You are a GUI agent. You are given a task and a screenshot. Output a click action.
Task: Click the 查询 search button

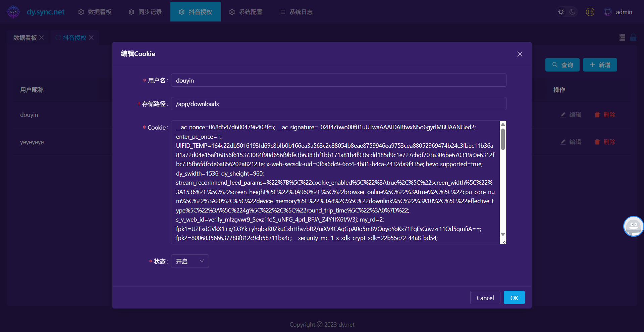click(x=562, y=65)
